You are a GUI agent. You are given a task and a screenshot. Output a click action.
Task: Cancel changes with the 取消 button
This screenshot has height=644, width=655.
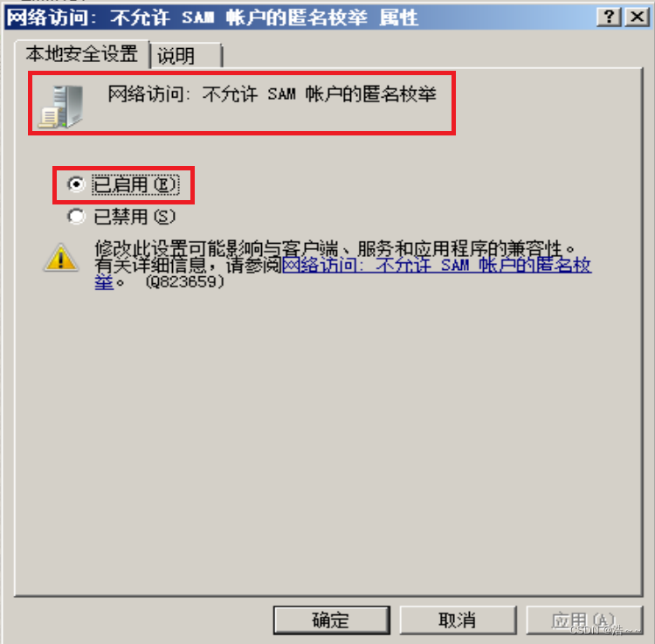point(458,620)
